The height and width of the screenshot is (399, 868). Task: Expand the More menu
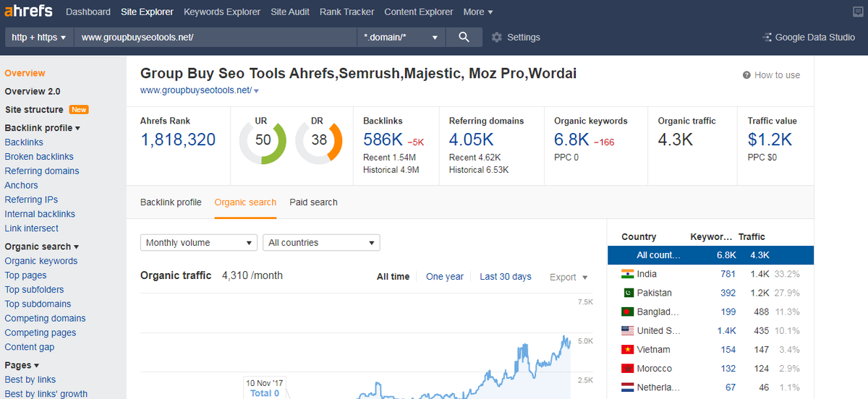click(x=478, y=12)
